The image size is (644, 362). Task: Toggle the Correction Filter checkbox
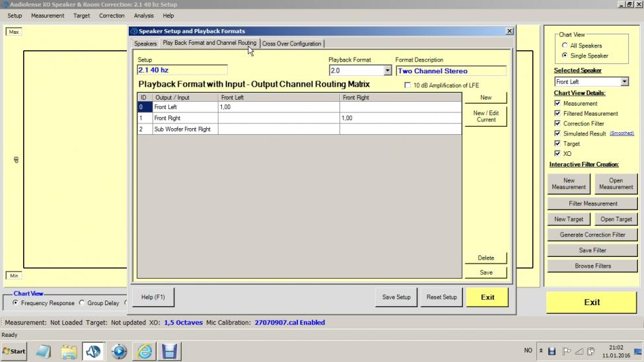[x=557, y=124]
